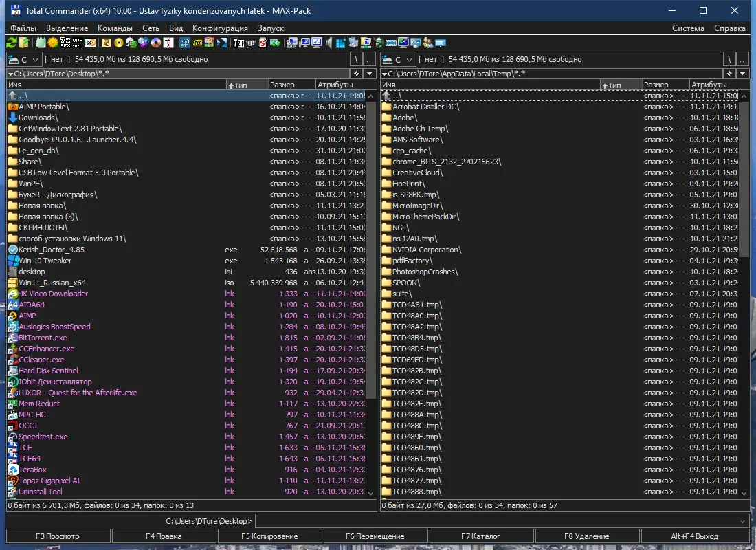Viewport: 756px width, 550px height.
Task: Click the 7z SFX toolbar icon
Action: [65, 43]
